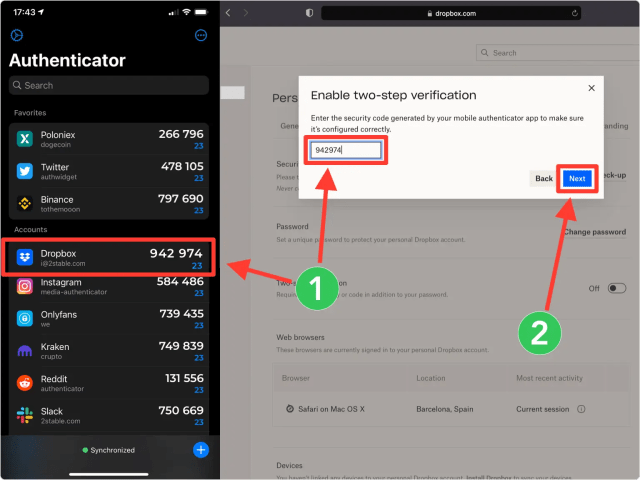Click the Most recent activity column header
The image size is (640, 480).
tap(549, 378)
